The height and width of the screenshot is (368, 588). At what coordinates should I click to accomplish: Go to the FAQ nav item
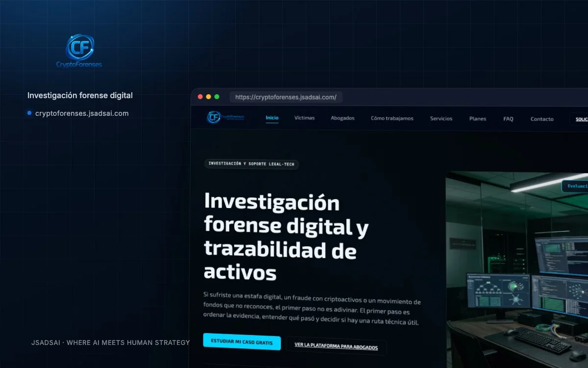508,119
